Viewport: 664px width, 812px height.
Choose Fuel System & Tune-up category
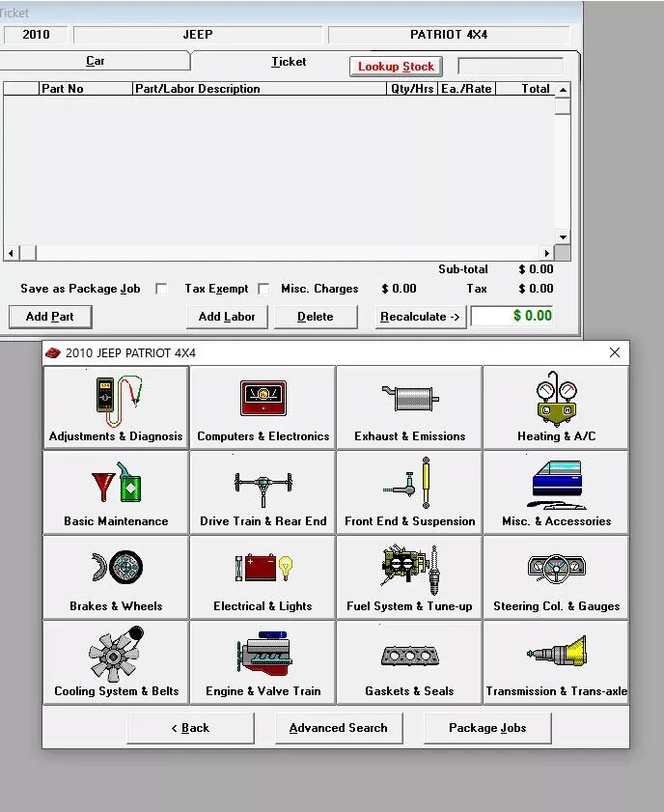pos(410,577)
